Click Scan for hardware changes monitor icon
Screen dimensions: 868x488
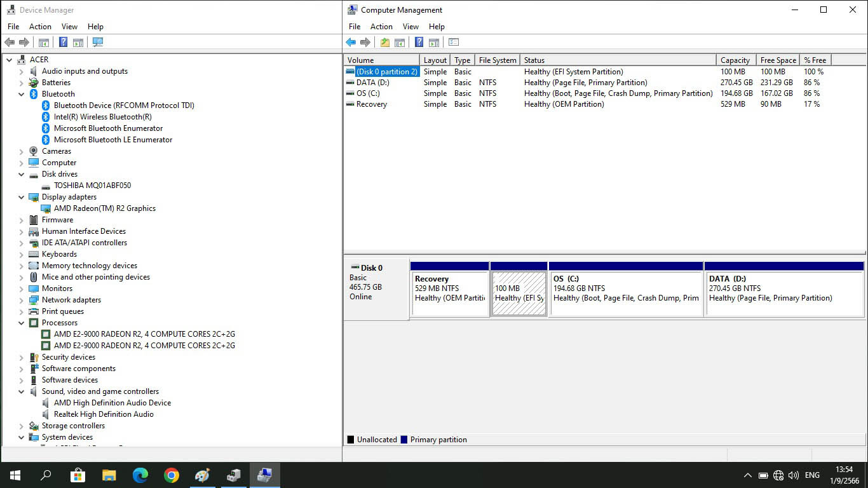coord(97,43)
